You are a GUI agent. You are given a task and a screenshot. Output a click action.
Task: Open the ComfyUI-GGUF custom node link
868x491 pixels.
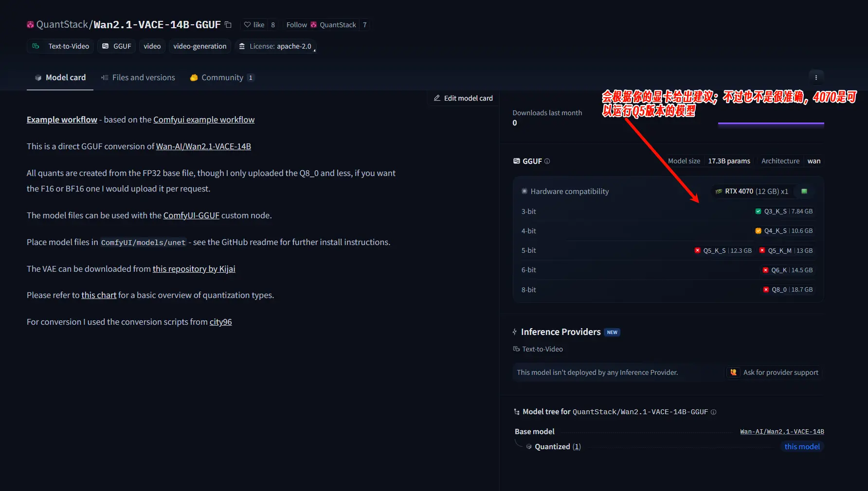pyautogui.click(x=191, y=215)
